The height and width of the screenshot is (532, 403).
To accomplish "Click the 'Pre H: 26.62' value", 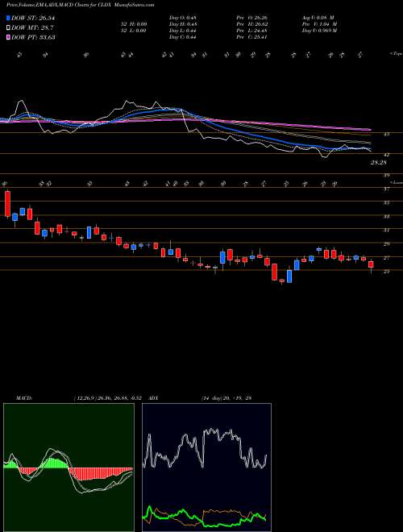I will point(254,24).
